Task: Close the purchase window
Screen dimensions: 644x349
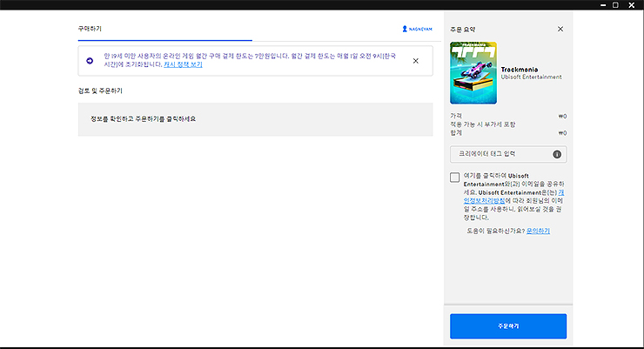Action: 632,5
